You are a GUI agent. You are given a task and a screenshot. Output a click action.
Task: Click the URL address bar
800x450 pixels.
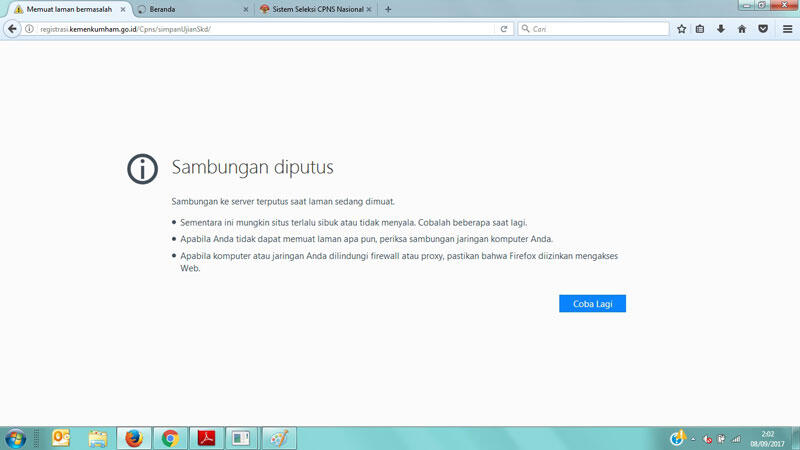click(260, 29)
